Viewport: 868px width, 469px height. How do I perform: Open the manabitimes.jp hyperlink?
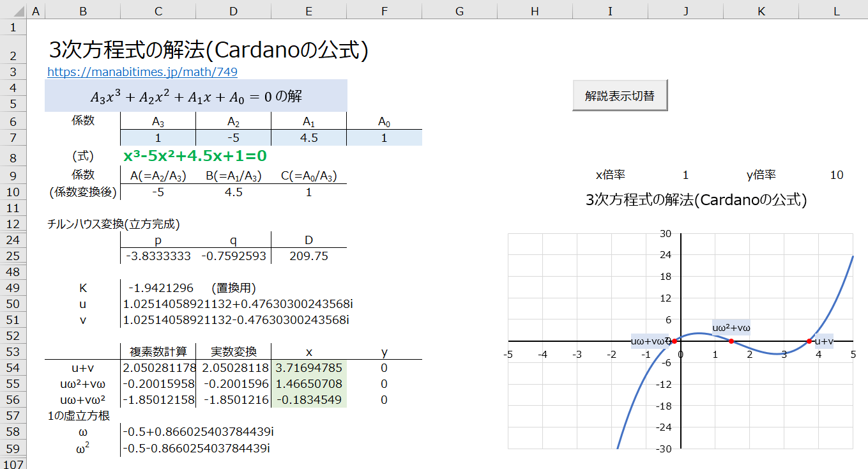[x=142, y=72]
